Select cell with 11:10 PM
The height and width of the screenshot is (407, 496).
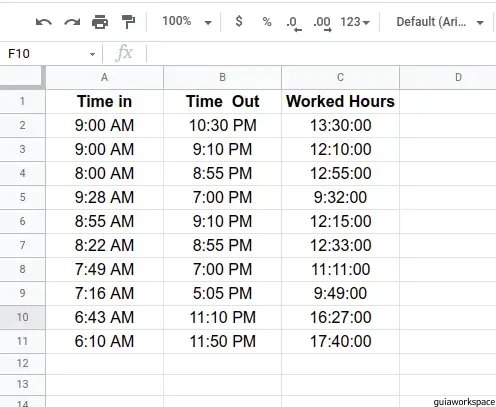(x=222, y=317)
